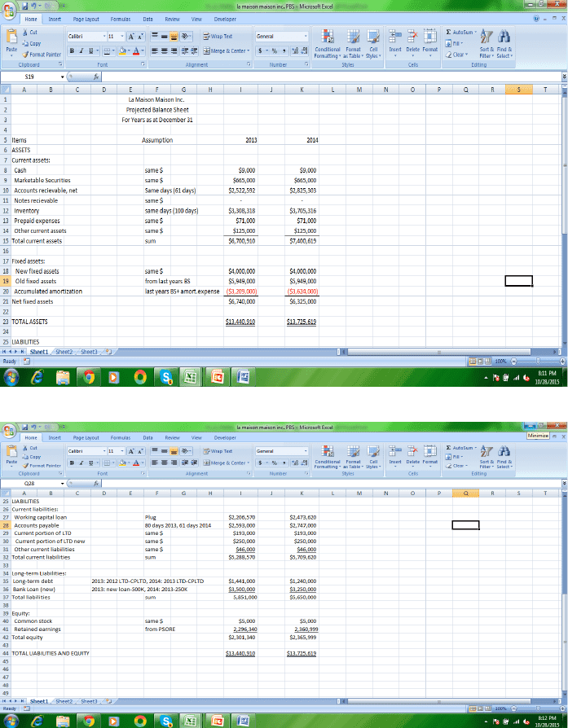Open the font size 11 dropdown in the upper window

(122, 36)
